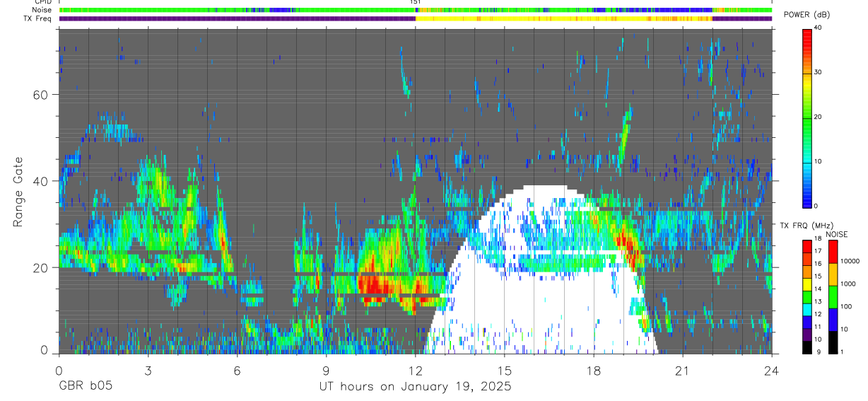
Task: Select the 17 label in the TX FRQ legend
Action: 819,251
